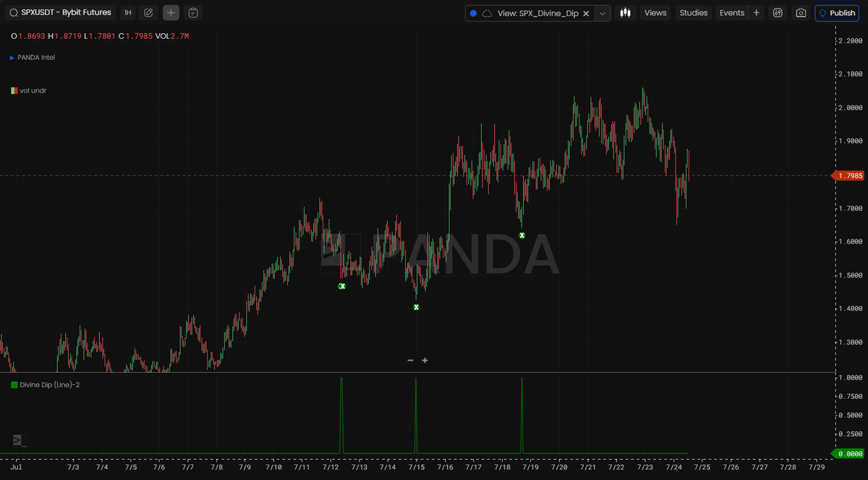
Task: Open the SPXUSDT symbol search field
Action: (61, 12)
